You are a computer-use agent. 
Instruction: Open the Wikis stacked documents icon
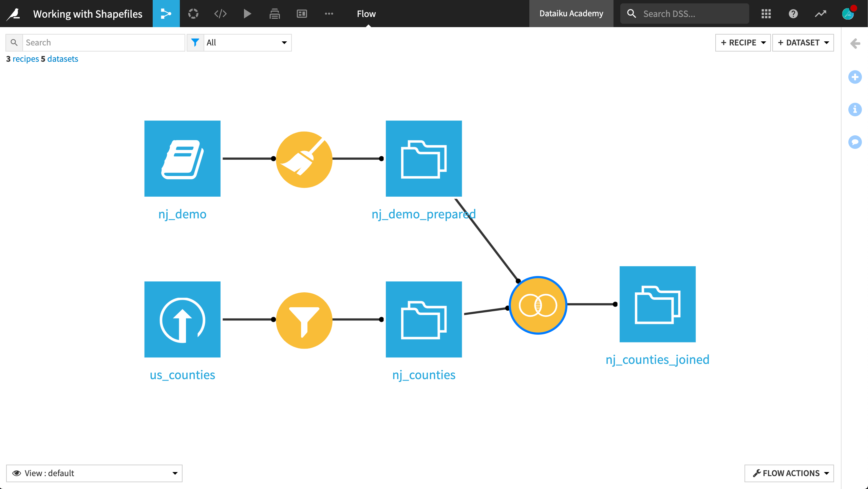pyautogui.click(x=275, y=14)
